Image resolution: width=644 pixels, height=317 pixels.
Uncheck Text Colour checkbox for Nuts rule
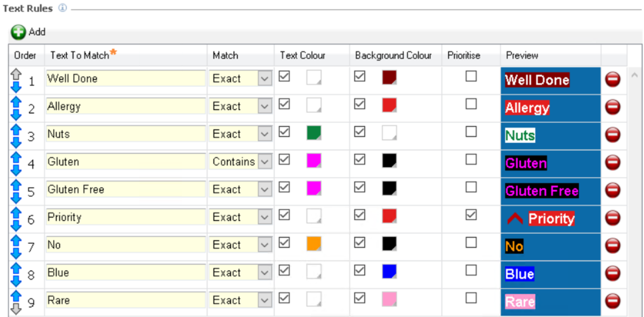284,132
